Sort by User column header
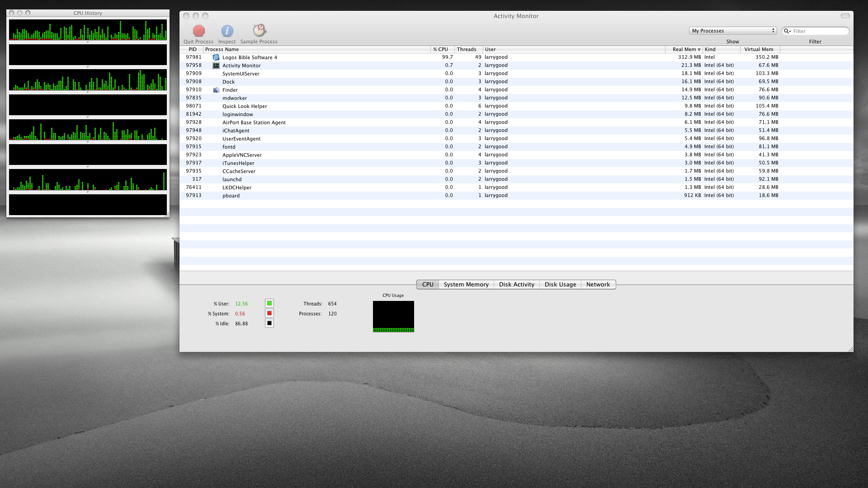The width and height of the screenshot is (868, 488). (574, 49)
